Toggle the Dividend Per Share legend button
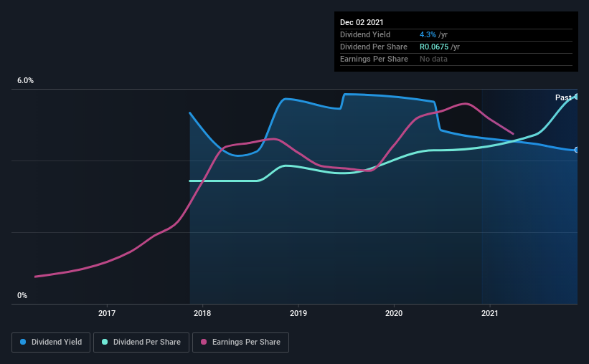This screenshot has height=364, width=589. coord(141,343)
